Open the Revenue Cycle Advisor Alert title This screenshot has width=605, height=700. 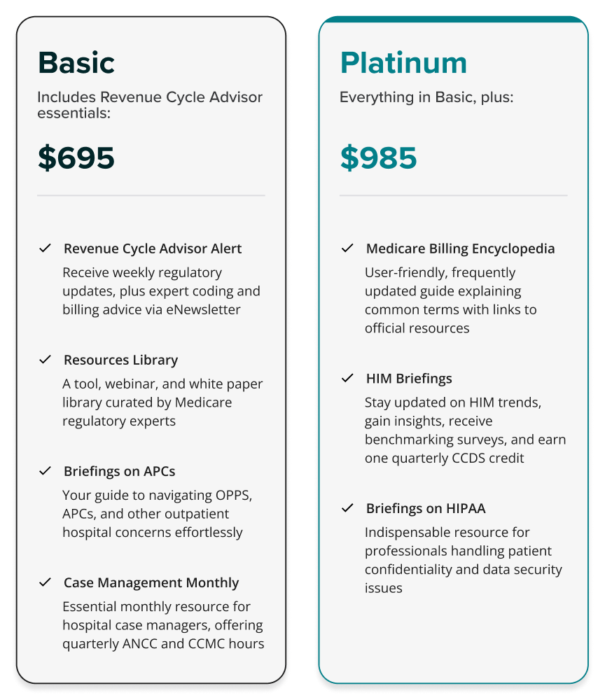(153, 248)
